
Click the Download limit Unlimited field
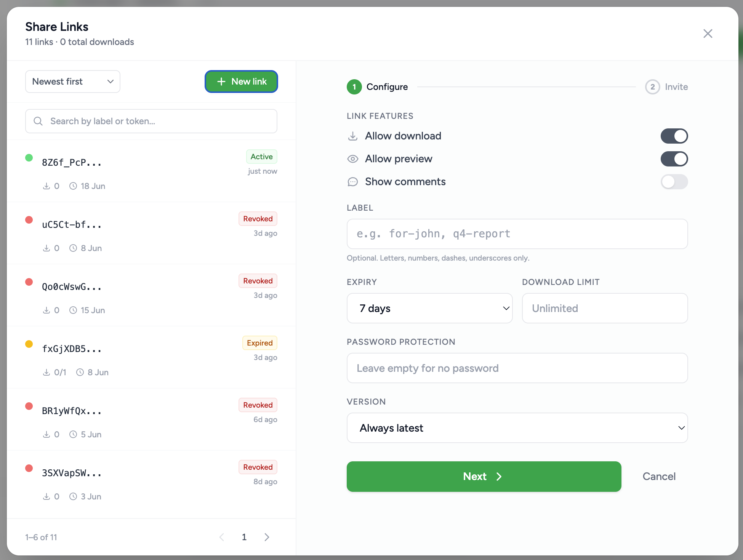pyautogui.click(x=605, y=308)
